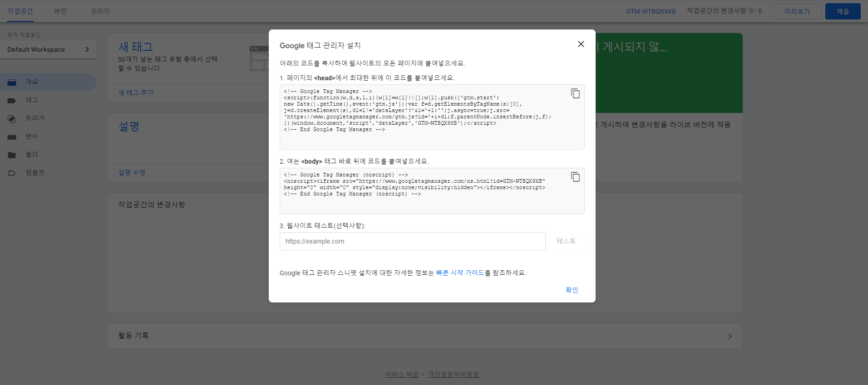Expand the 활동 기록 activity history section
868x385 pixels.
[424, 336]
